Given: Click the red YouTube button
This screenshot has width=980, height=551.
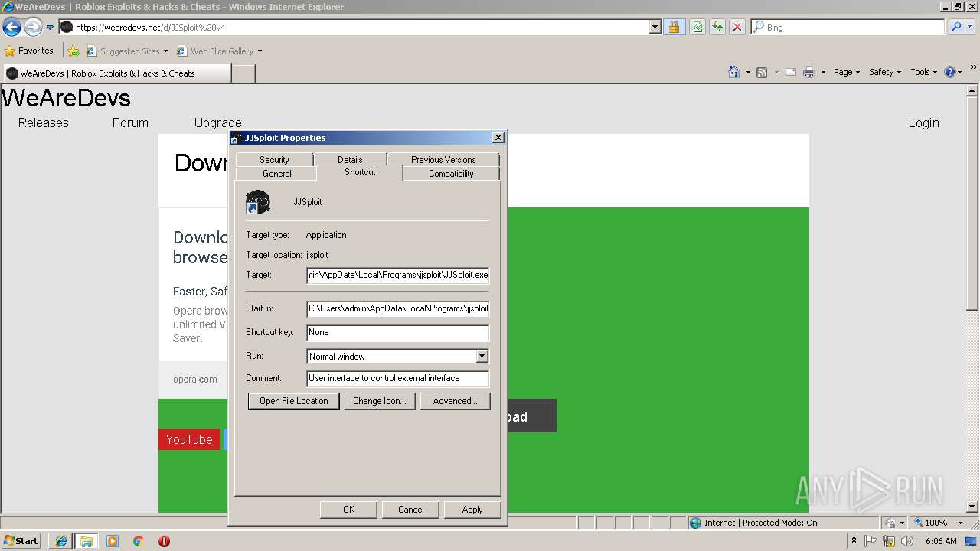Looking at the screenshot, I should (189, 439).
